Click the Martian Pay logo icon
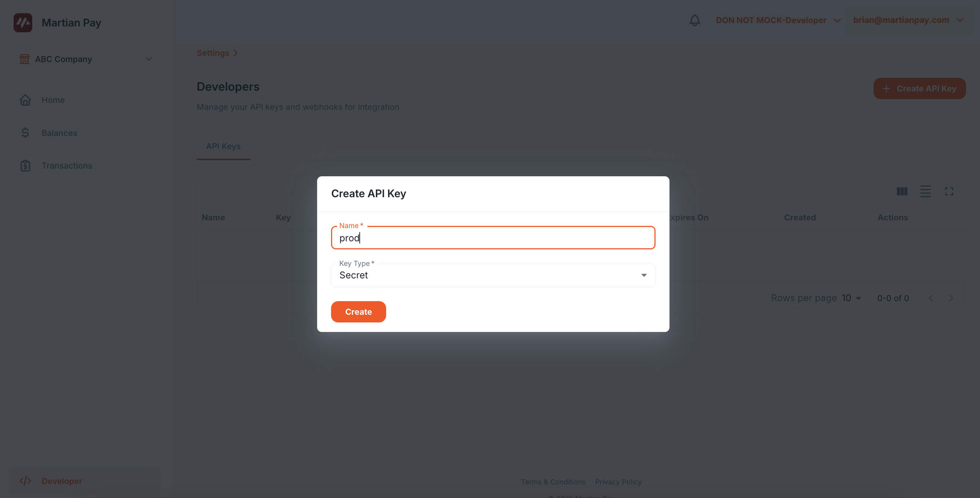 (x=23, y=23)
